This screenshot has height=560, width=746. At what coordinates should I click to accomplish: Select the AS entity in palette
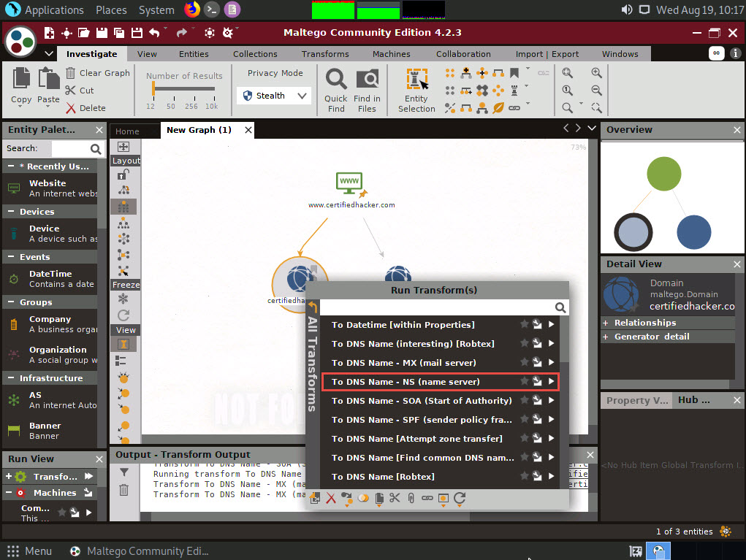(x=50, y=400)
